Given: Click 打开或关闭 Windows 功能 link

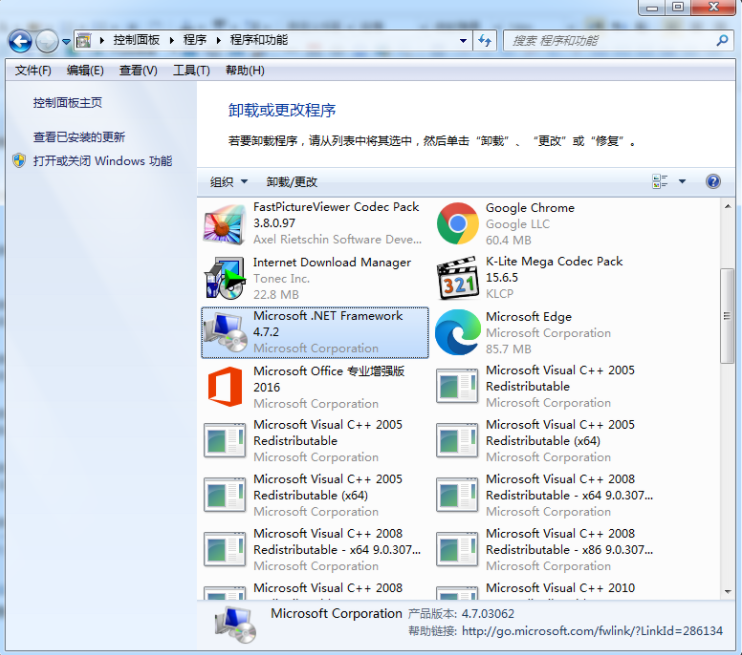Looking at the screenshot, I should 102,161.
